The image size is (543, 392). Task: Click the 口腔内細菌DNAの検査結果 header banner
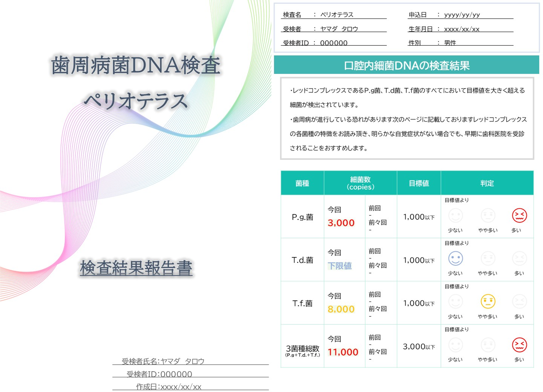[x=406, y=65]
